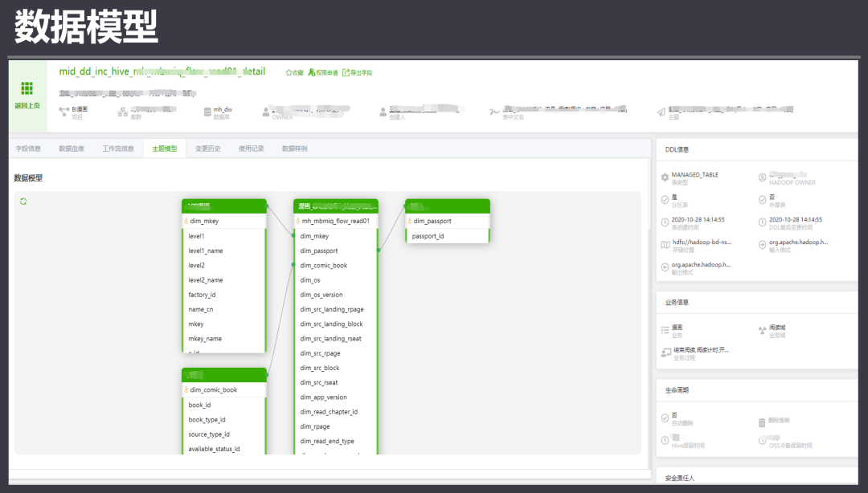Click the database icon beside mh_dw
This screenshot has width=868, height=493.
point(207,112)
